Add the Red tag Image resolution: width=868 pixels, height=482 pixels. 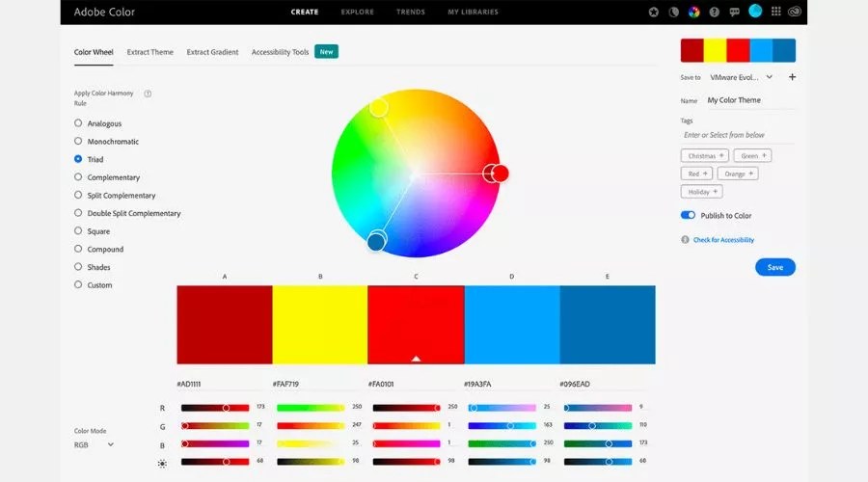coord(696,174)
